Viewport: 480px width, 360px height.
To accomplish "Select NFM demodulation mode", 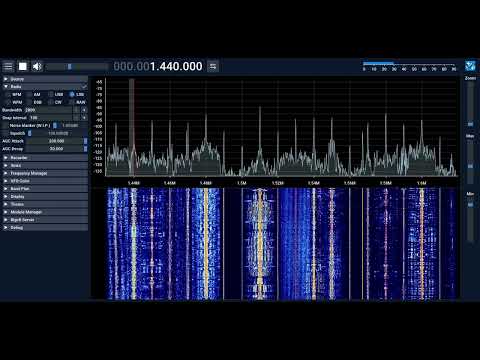I will [13, 94].
